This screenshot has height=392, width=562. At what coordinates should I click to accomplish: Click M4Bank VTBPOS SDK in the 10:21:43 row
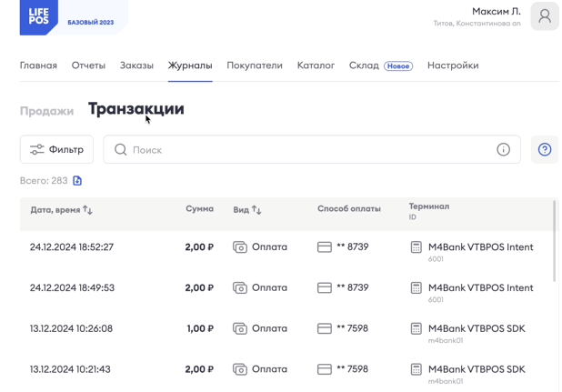(x=477, y=369)
